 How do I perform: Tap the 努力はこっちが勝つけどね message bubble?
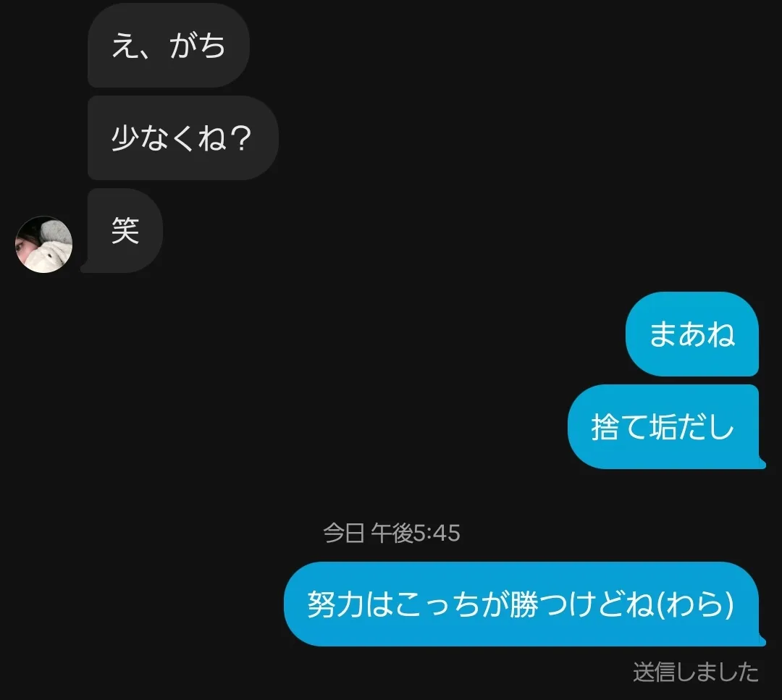tap(524, 604)
